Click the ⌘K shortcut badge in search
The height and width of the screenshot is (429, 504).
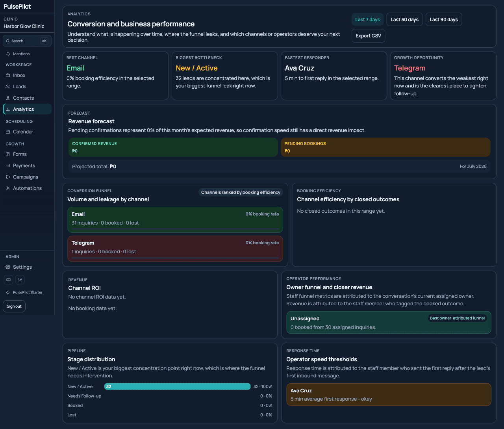[44, 41]
